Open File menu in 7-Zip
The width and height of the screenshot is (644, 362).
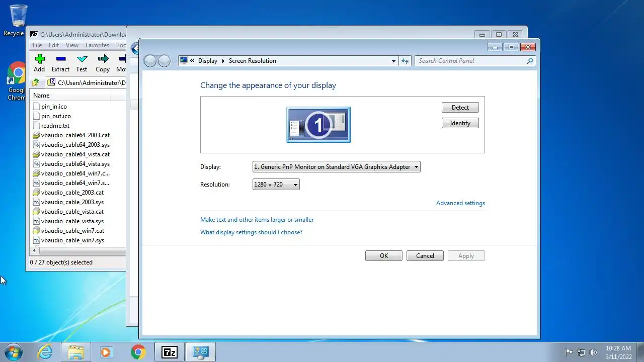(37, 45)
